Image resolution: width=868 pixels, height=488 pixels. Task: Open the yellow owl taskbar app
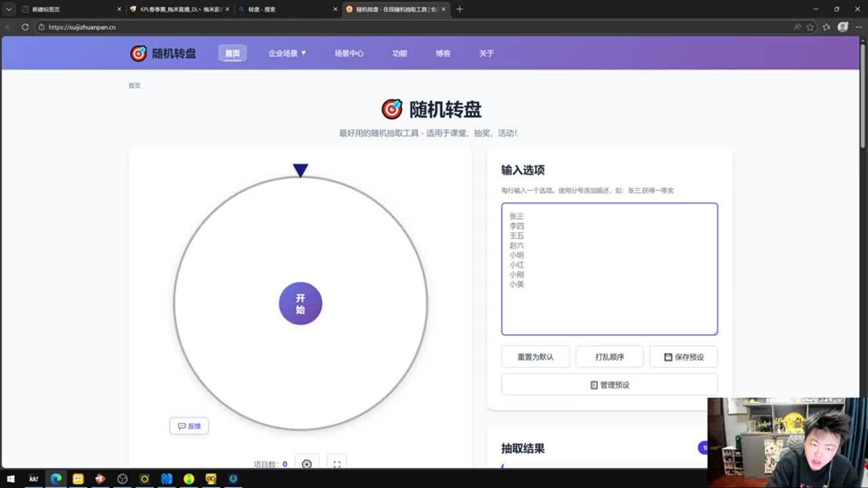click(x=211, y=479)
